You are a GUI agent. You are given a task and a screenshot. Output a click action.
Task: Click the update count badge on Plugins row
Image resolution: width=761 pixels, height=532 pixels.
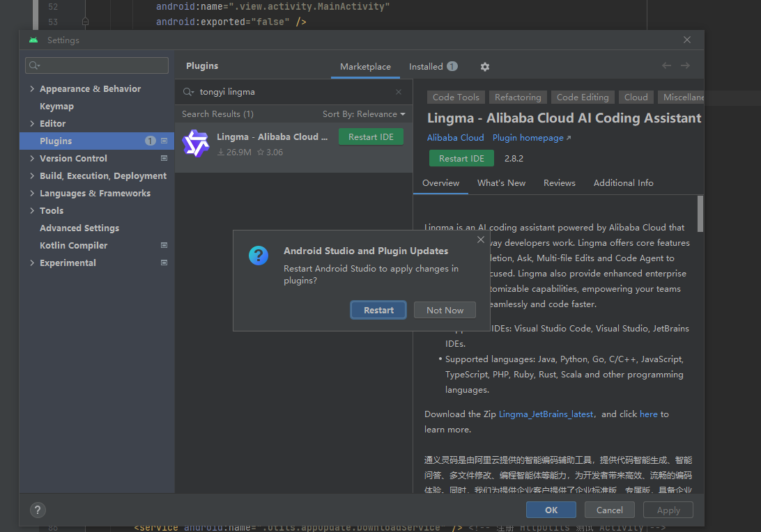[150, 141]
